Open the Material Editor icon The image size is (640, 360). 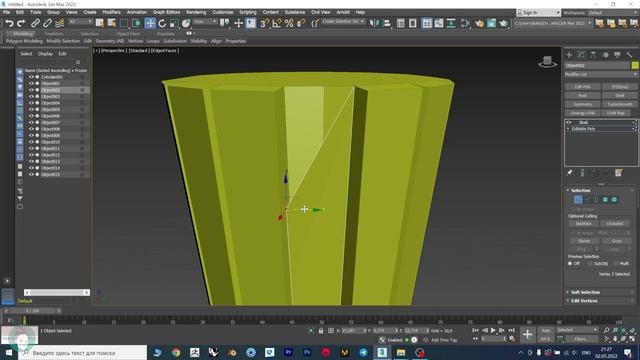click(x=465, y=23)
